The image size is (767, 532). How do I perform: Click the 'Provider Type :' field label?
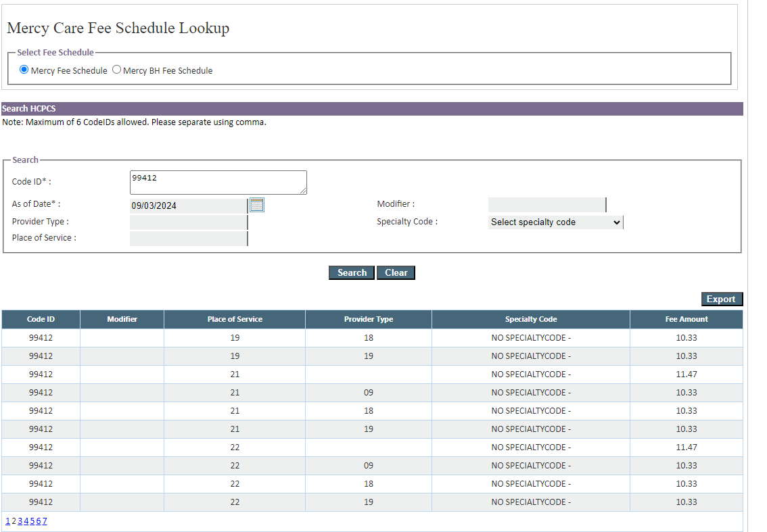pyautogui.click(x=41, y=222)
